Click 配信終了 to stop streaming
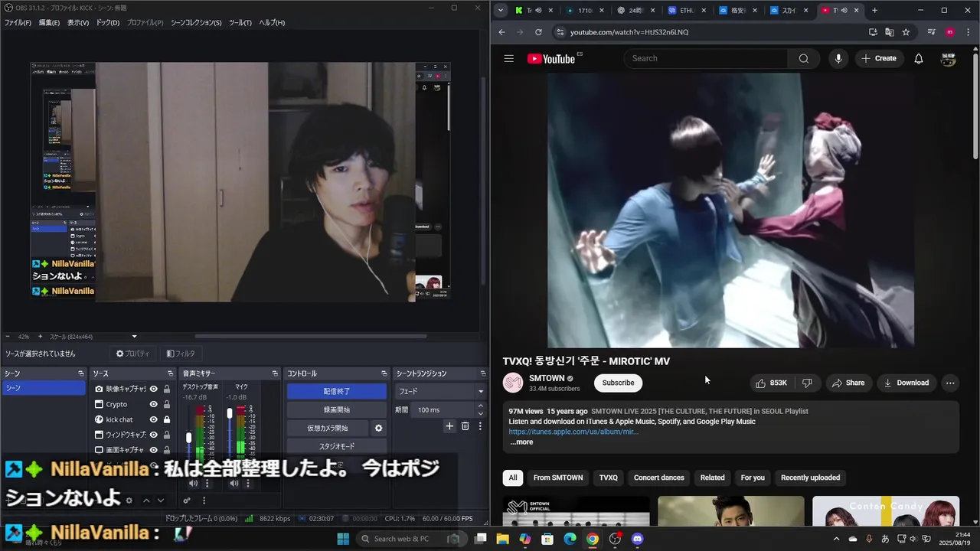 337,391
